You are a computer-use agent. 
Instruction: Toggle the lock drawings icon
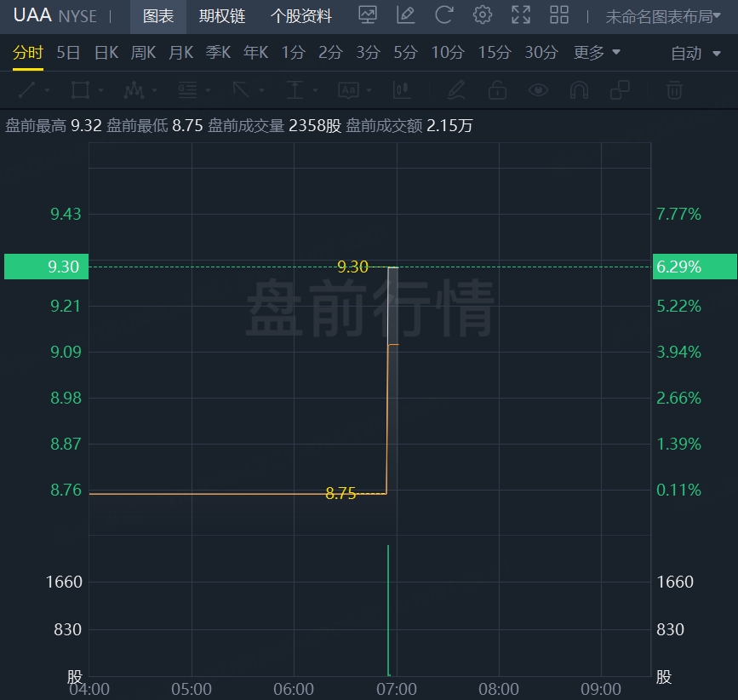497,90
